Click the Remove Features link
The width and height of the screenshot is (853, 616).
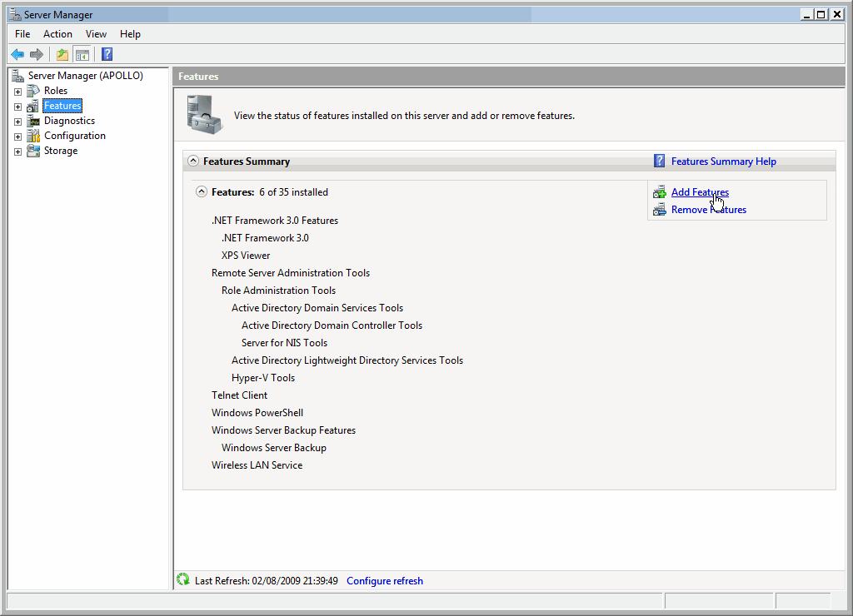pyautogui.click(x=708, y=209)
